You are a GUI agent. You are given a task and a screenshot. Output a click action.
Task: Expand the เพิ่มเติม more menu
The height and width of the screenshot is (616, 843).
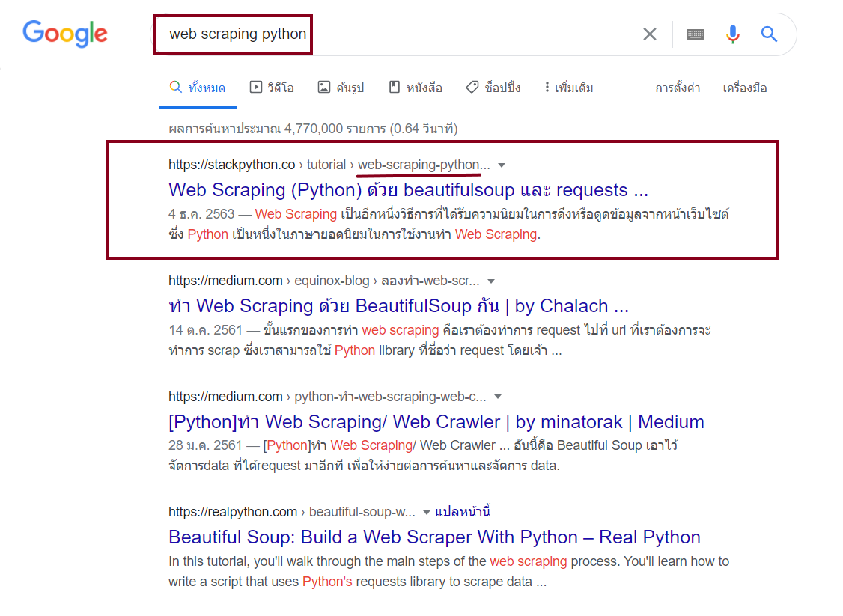coord(568,88)
